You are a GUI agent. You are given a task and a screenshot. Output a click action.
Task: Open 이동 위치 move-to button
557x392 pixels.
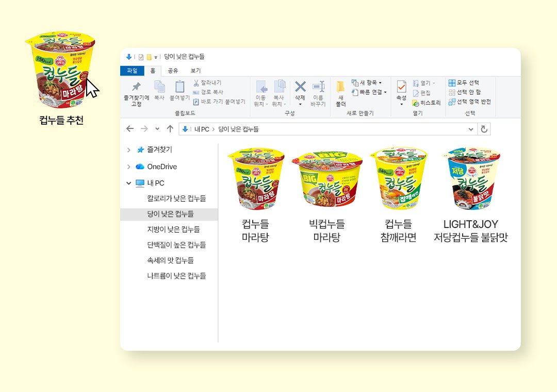[261, 93]
